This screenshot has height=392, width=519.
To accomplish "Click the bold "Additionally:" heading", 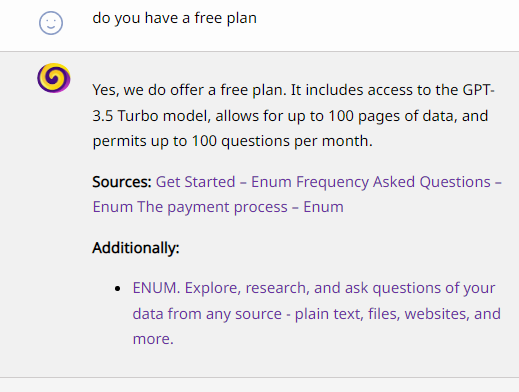I will coord(136,248).
